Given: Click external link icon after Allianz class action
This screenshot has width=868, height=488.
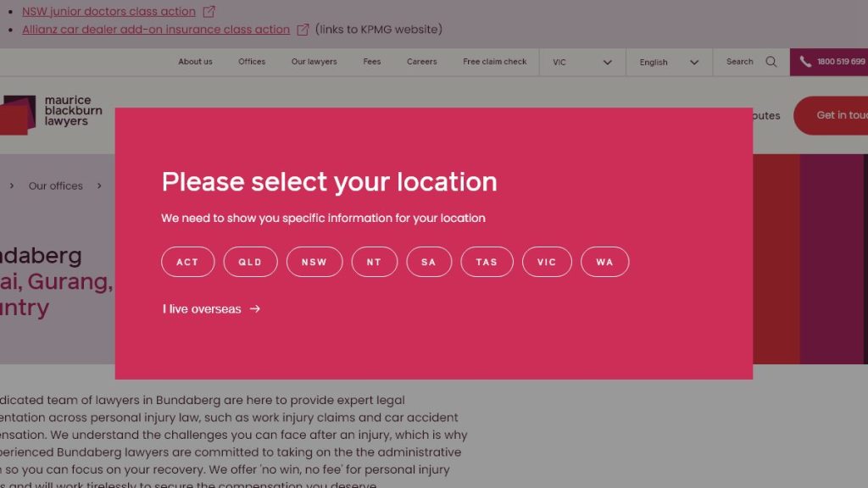Looking at the screenshot, I should pyautogui.click(x=303, y=30).
